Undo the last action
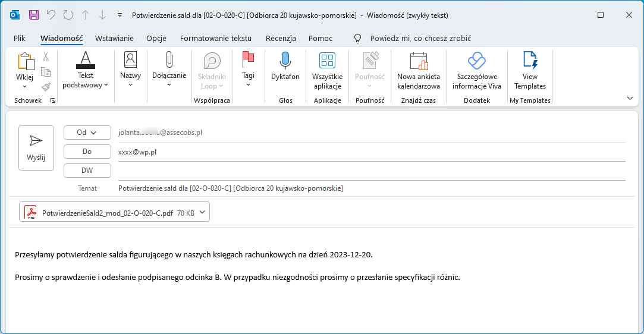 click(51, 15)
